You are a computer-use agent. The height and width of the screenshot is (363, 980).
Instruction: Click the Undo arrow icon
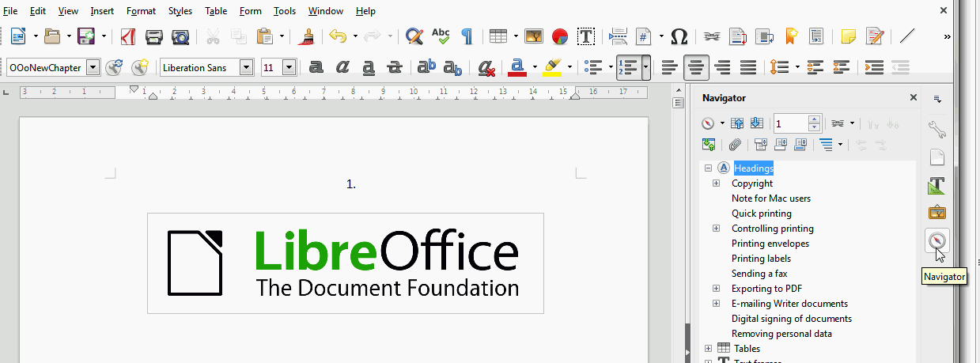pos(339,36)
